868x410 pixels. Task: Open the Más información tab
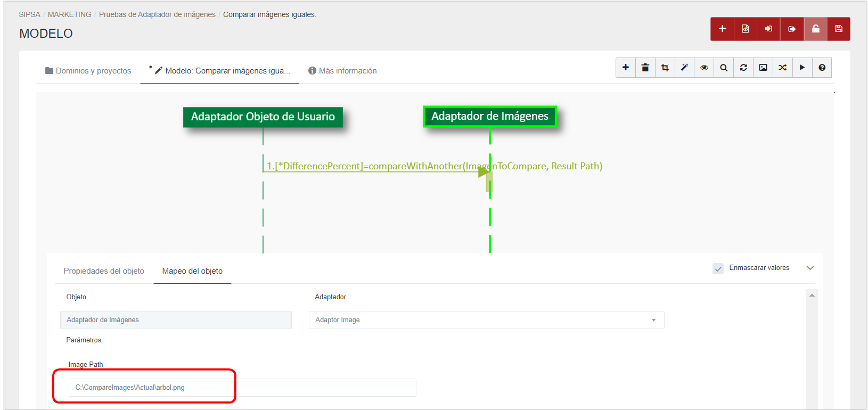(342, 71)
